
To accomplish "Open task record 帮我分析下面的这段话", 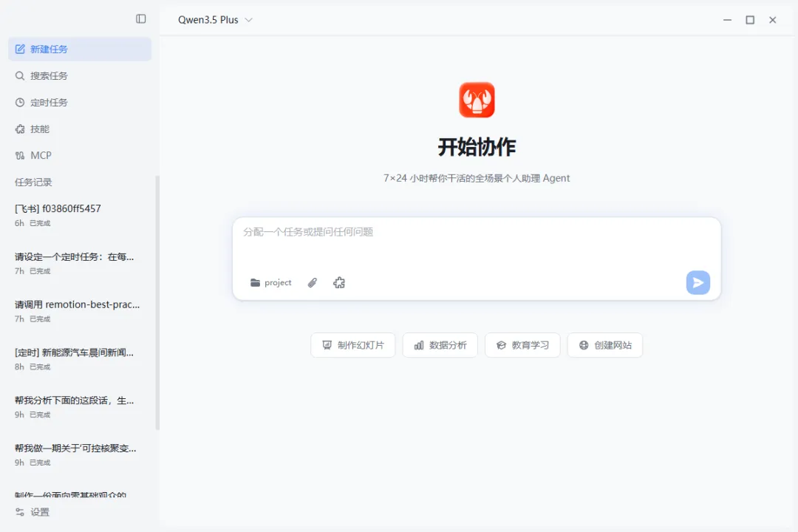I will (x=79, y=407).
